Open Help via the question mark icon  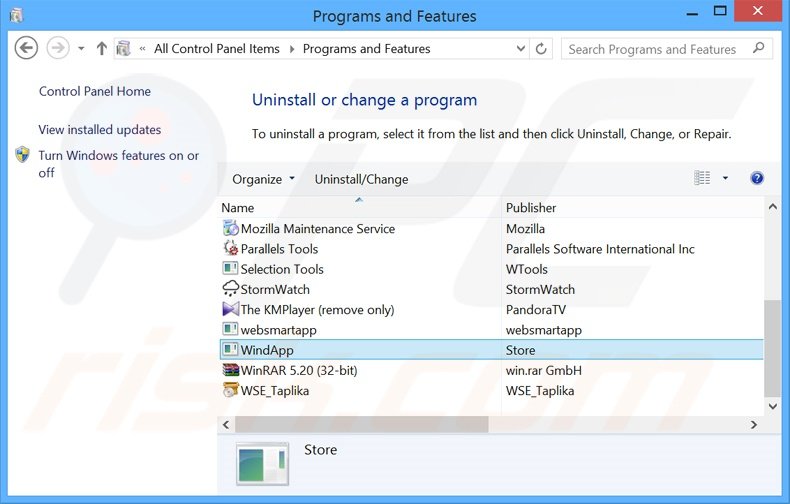757,178
